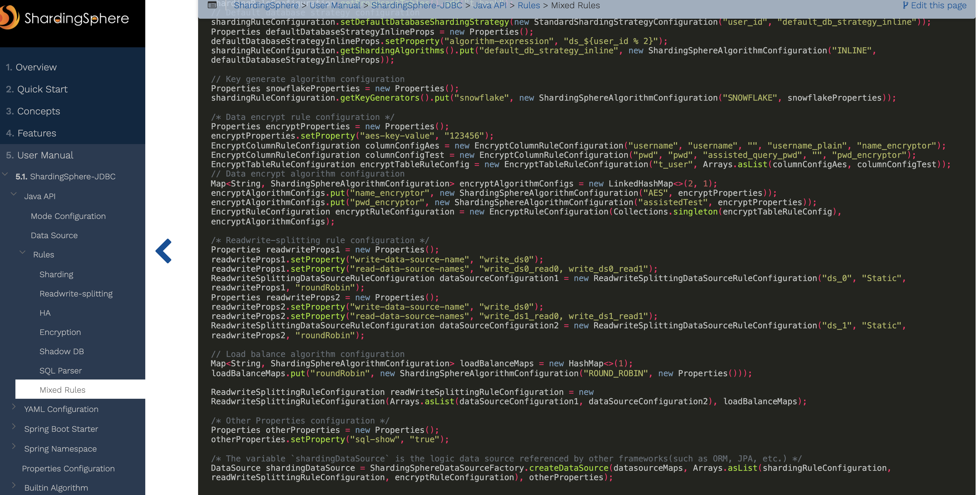
Task: Collapse the Java API tree chevron
Action: tap(14, 194)
